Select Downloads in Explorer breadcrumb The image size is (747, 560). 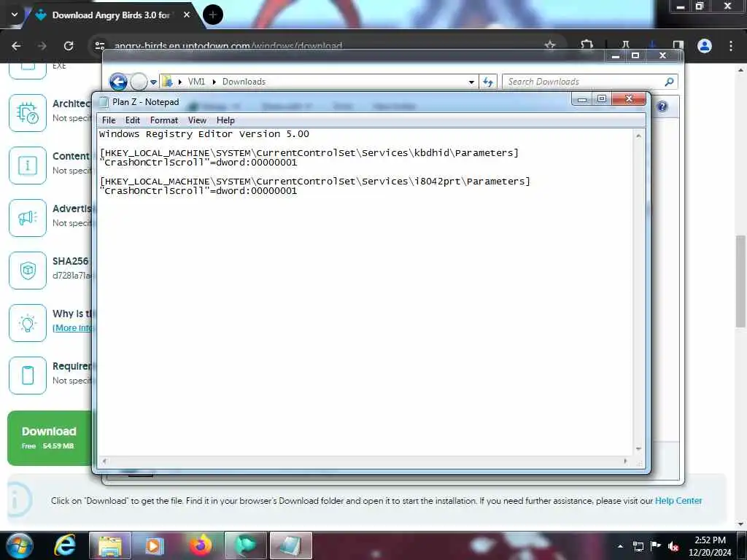[x=244, y=82]
